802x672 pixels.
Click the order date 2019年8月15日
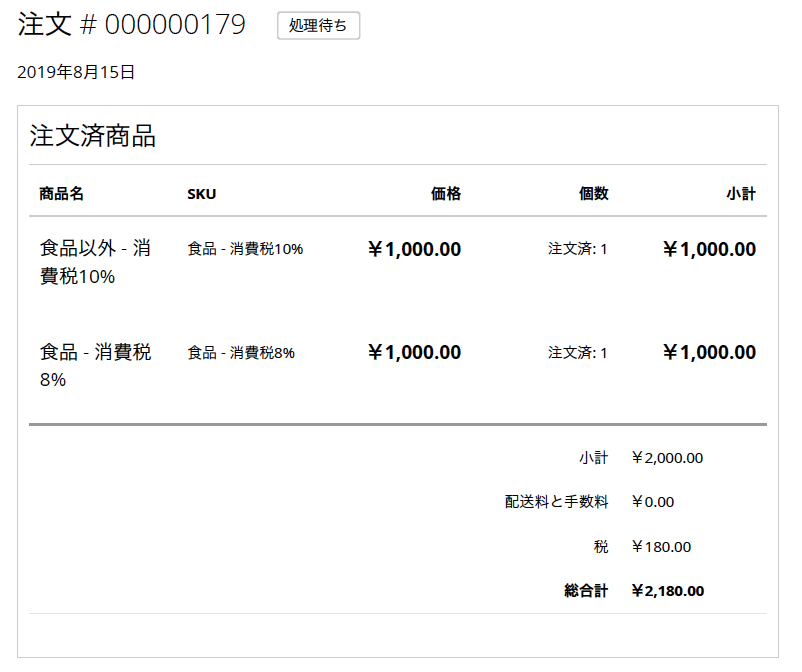pyautogui.click(x=76, y=72)
